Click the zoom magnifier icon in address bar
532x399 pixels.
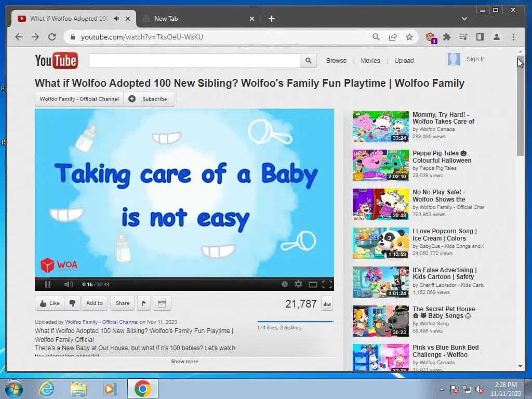[376, 37]
